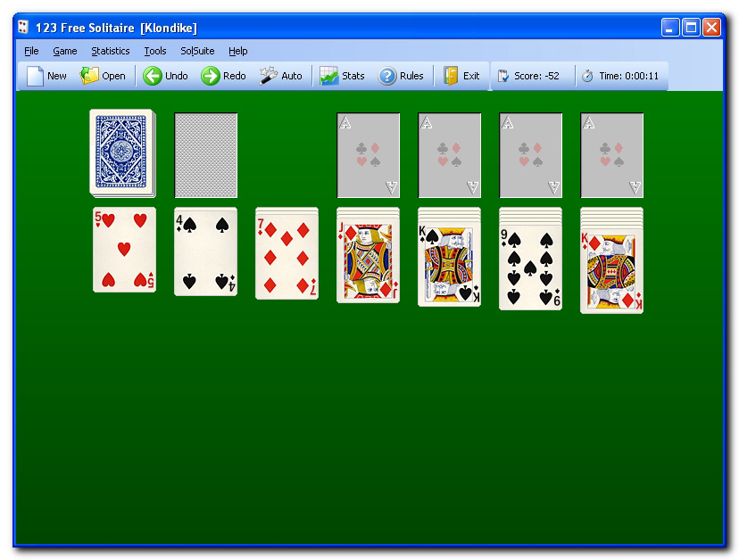739x560 pixels.
Task: Deal from the blue stock deck
Action: tap(122, 153)
